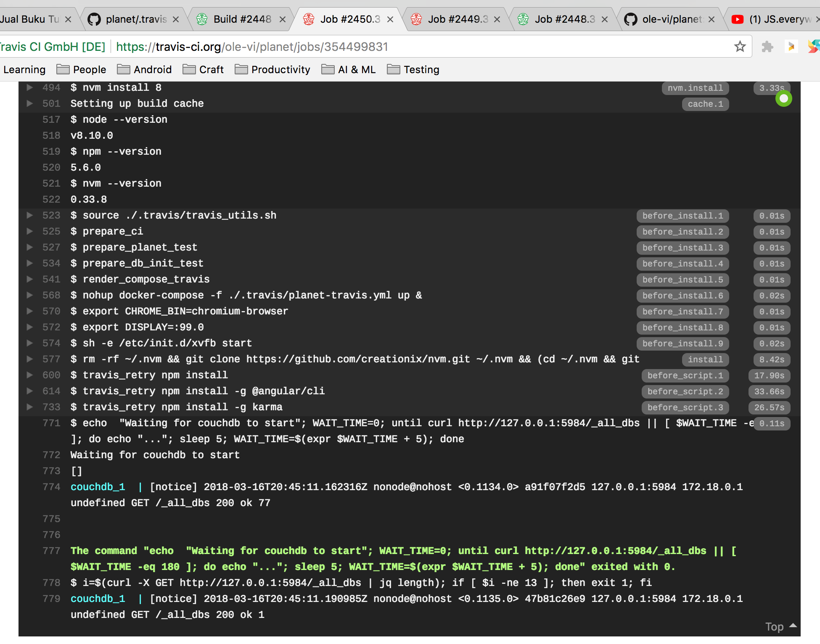
Task: Click the 8.42s duration badge
Action: [x=772, y=359]
